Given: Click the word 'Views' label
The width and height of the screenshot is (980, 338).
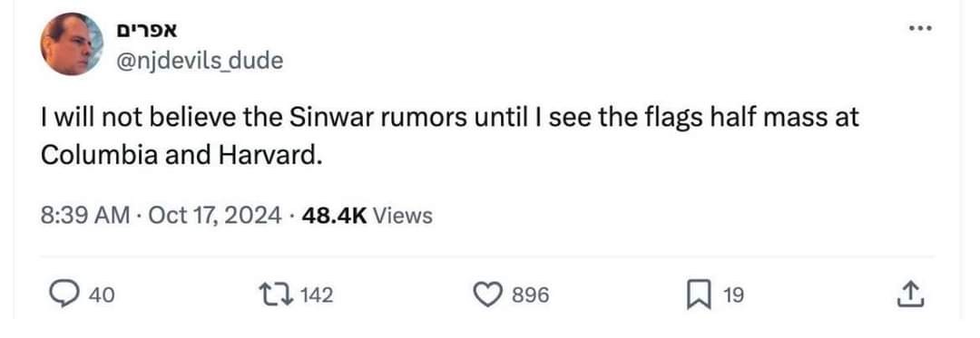Looking at the screenshot, I should pos(403,216).
